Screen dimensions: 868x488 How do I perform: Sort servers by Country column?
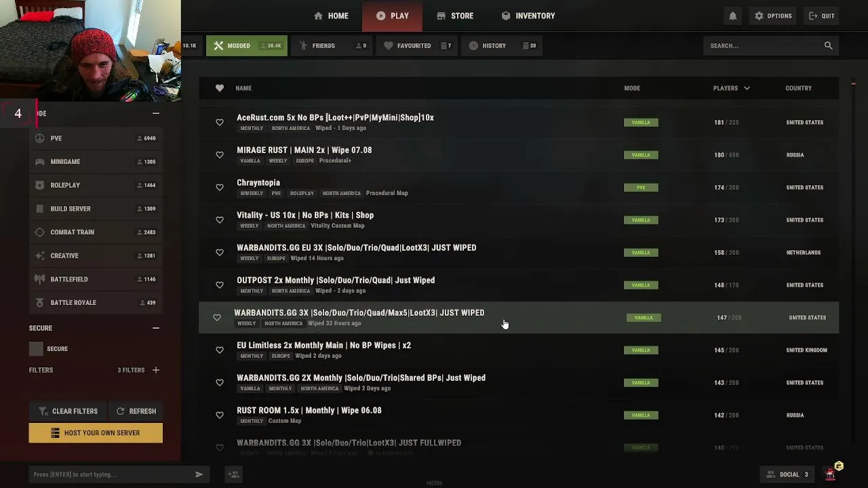click(x=798, y=88)
